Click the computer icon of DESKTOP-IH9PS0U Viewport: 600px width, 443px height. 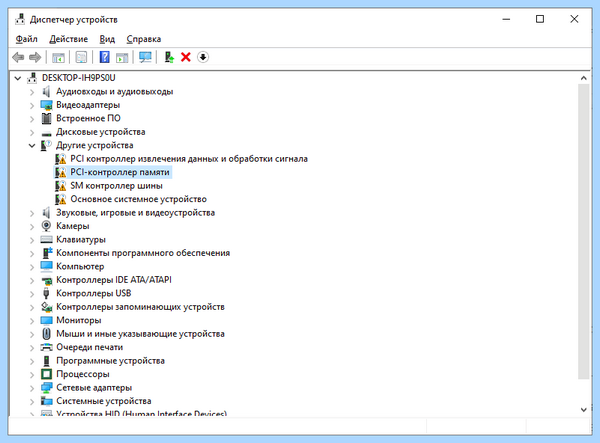[x=32, y=78]
